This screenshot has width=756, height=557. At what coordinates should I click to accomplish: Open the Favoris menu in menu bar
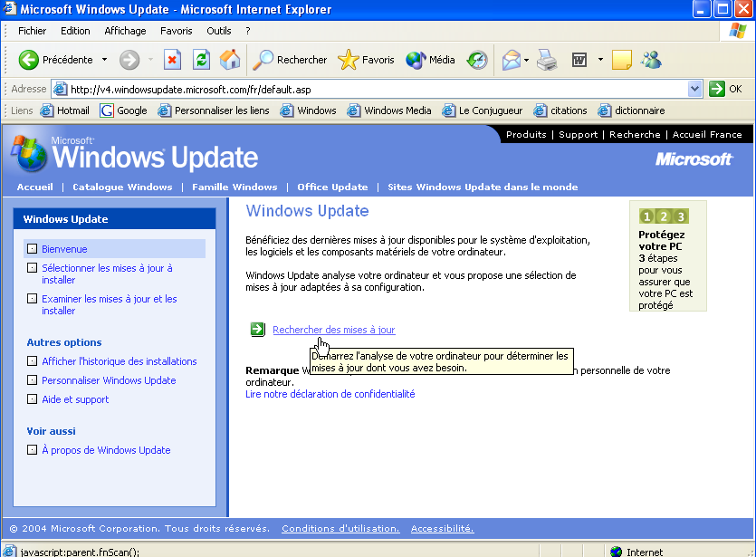point(176,31)
